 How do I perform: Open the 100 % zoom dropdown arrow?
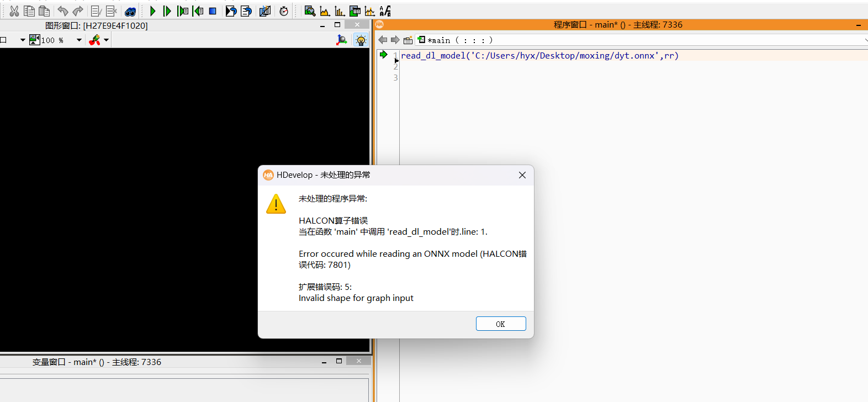(79, 40)
